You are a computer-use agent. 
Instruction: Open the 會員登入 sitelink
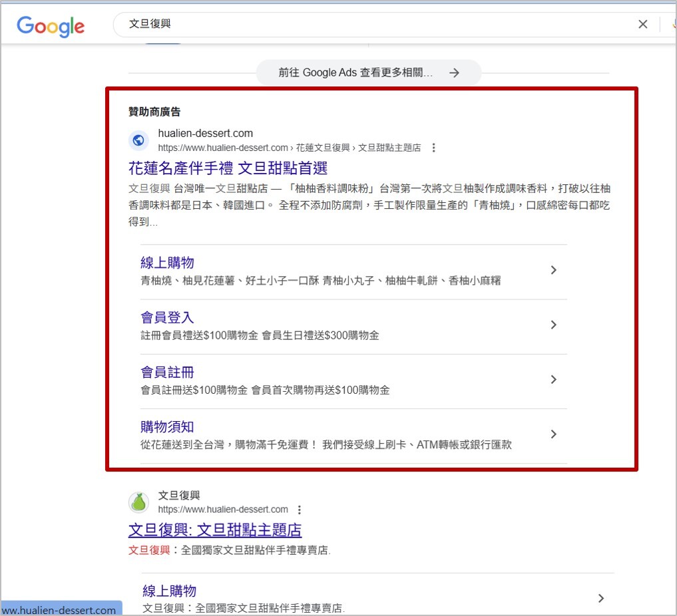point(167,317)
